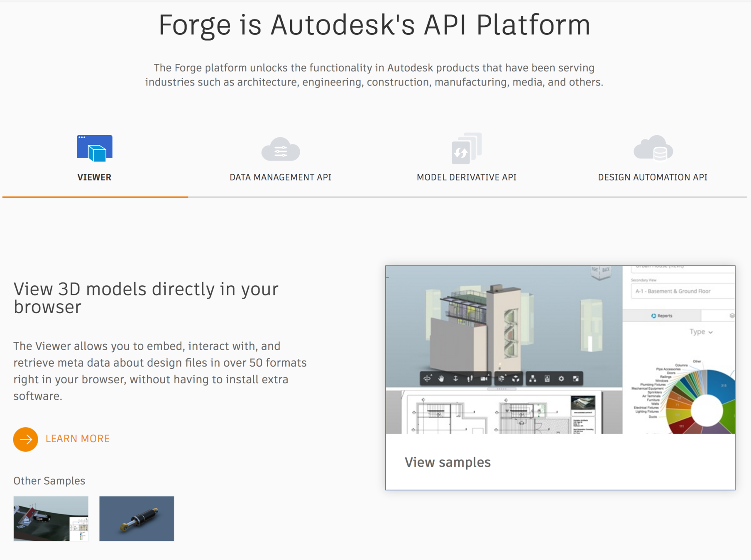Open the shock absorber sample thumbnail
The width and height of the screenshot is (751, 560).
click(x=137, y=519)
